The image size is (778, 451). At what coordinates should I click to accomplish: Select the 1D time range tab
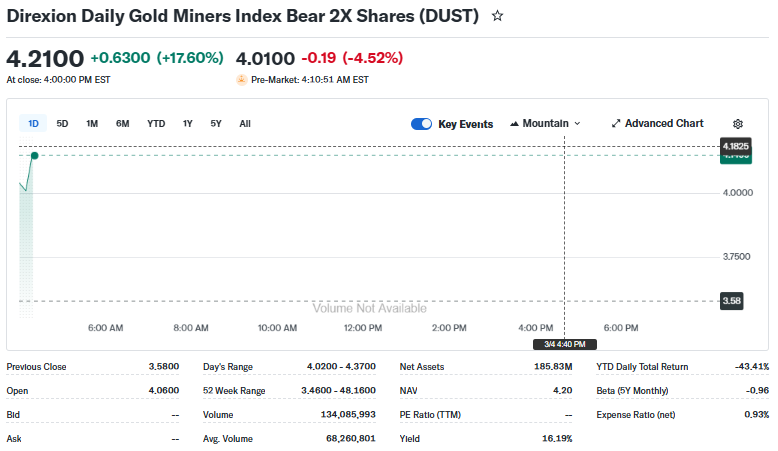(33, 124)
